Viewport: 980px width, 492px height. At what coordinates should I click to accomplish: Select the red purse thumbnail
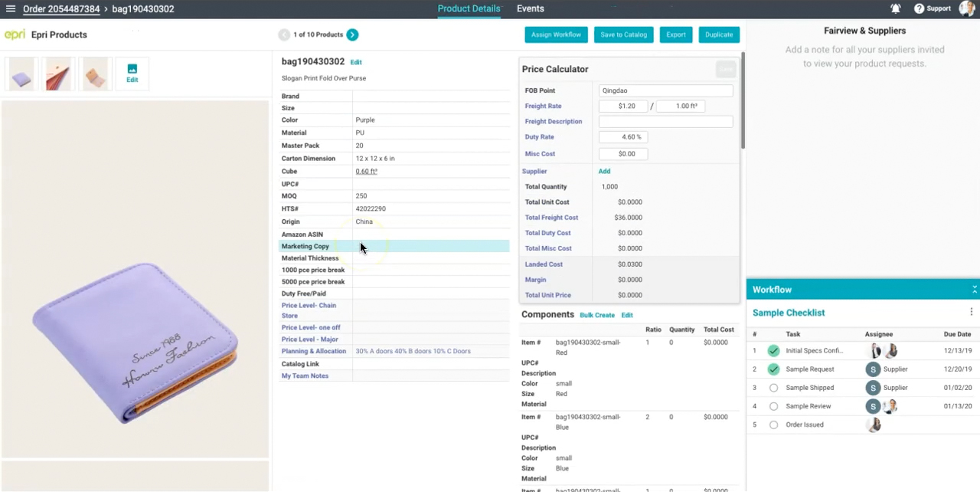[58, 74]
